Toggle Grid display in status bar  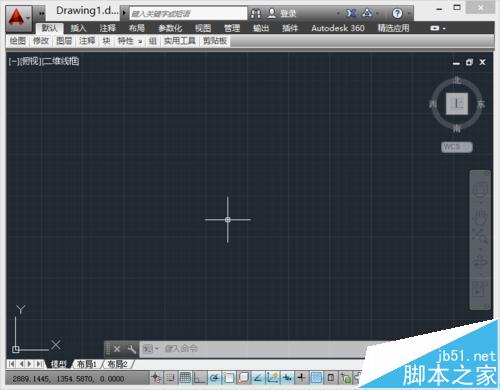click(x=185, y=378)
